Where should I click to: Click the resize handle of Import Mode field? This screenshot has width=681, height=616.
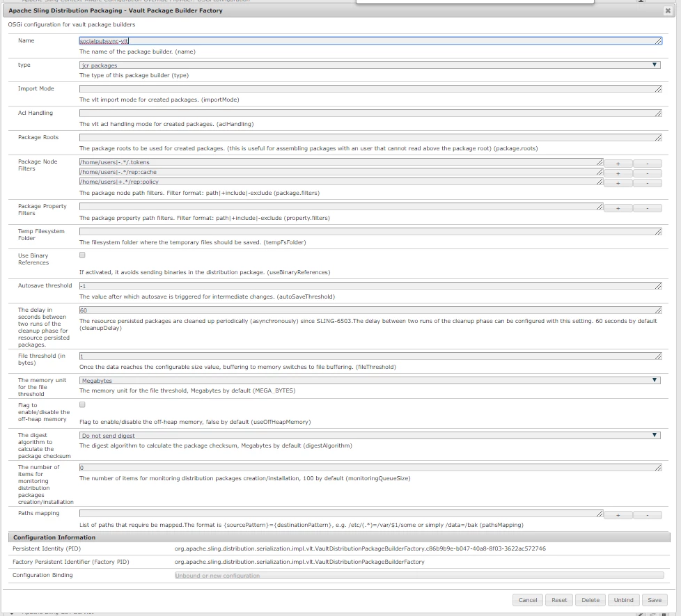(x=658, y=89)
